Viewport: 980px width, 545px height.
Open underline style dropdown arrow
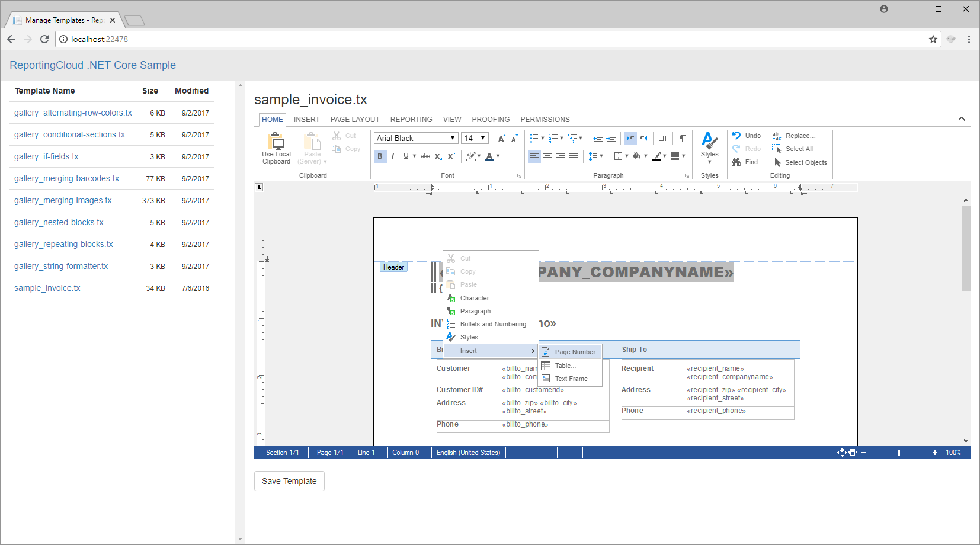point(414,156)
